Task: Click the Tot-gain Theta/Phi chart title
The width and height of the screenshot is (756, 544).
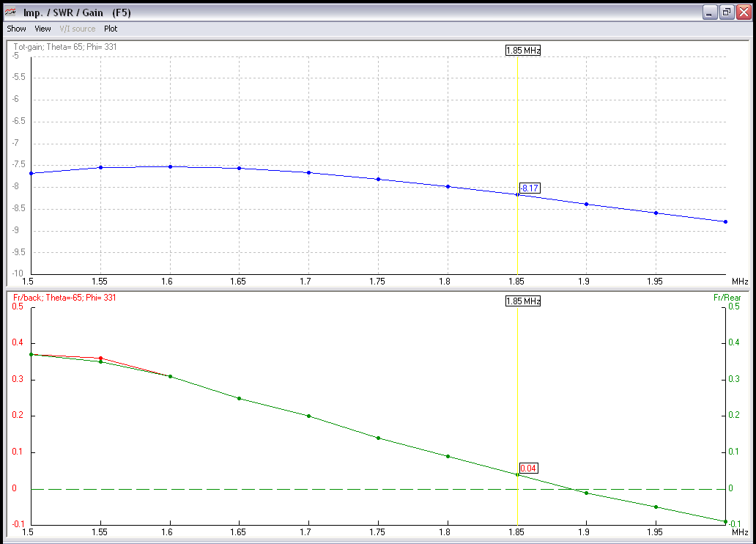Action: pos(65,47)
